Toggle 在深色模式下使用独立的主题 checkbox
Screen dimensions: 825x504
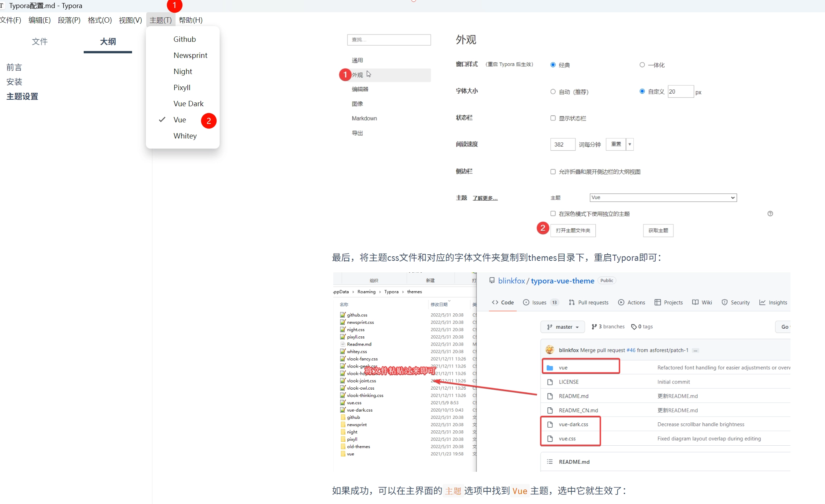[x=553, y=213]
